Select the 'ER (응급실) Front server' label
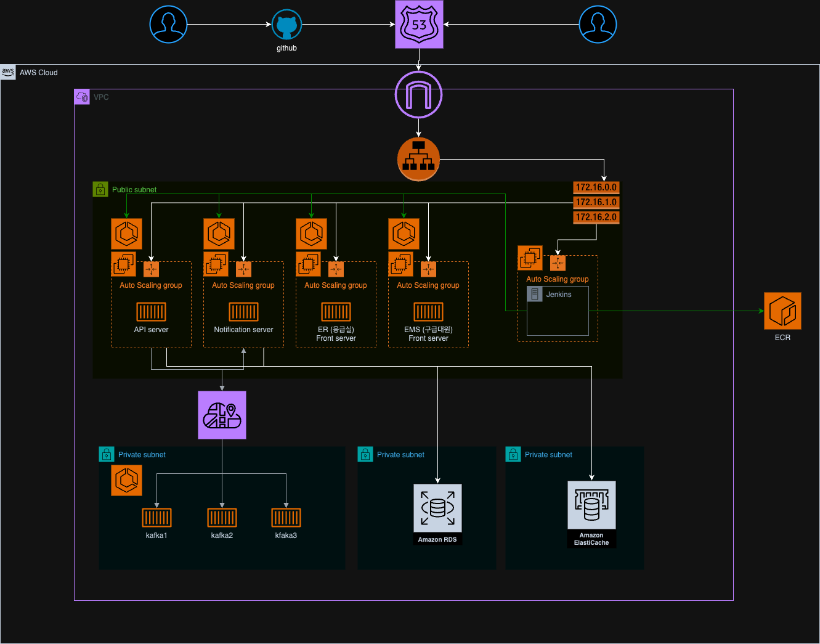 (x=336, y=334)
